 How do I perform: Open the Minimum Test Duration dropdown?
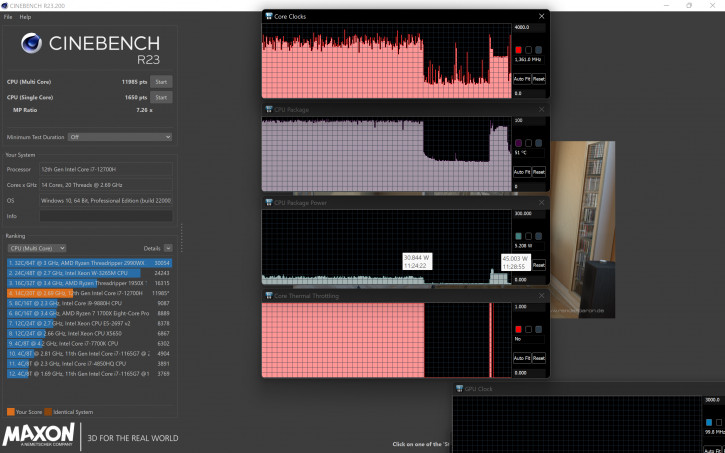[x=120, y=137]
